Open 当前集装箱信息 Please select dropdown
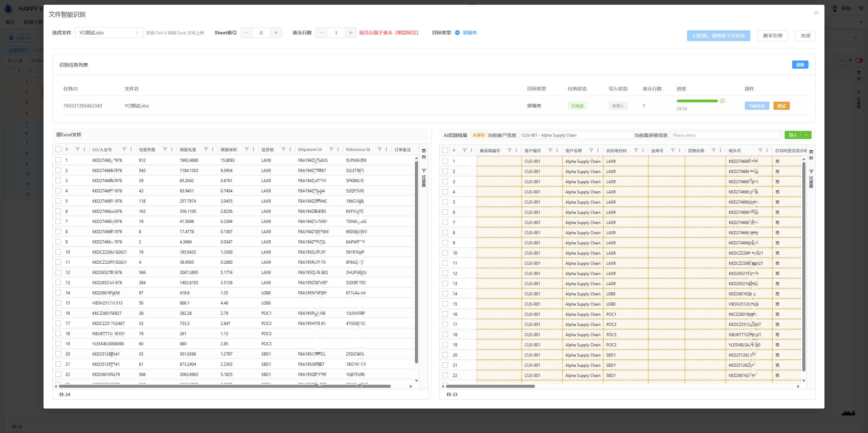Screen dimensions: 868x433 pyautogui.click(x=725, y=135)
